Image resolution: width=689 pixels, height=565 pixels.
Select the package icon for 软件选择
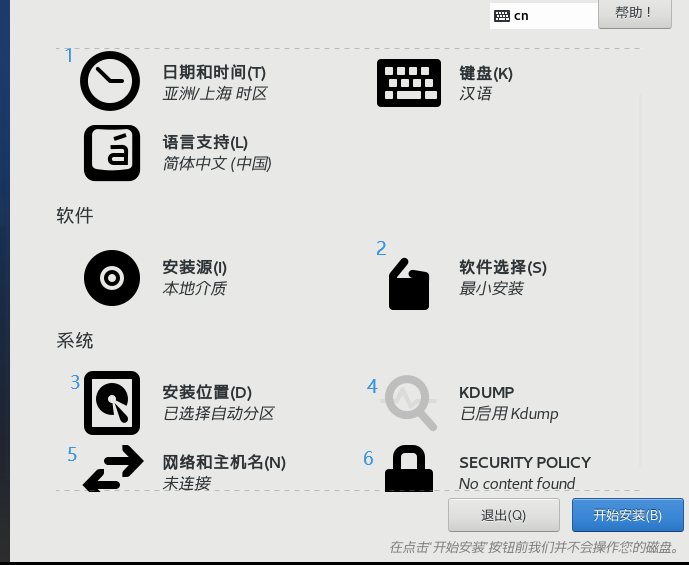(x=408, y=285)
